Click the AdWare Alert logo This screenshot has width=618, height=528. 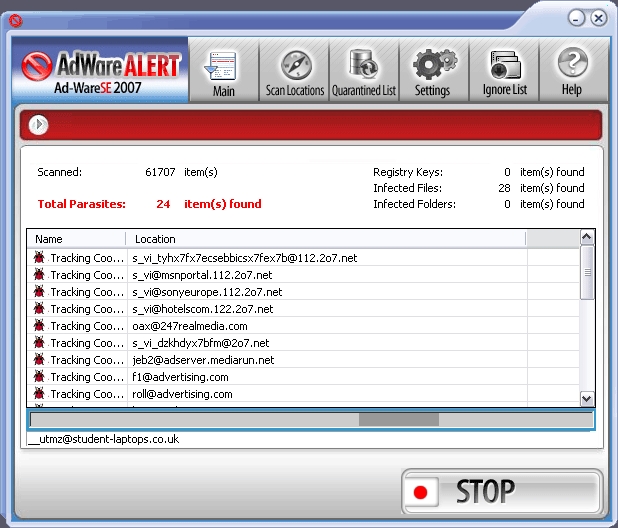point(100,70)
